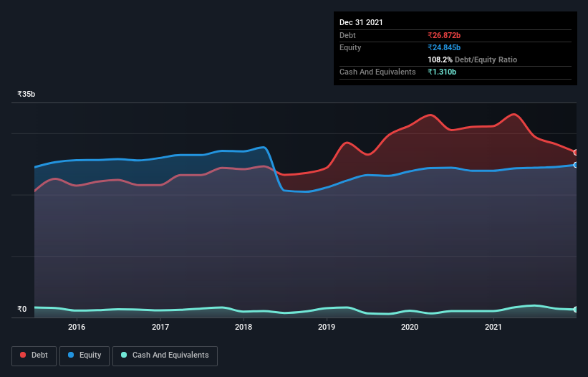Click the ₹26.872b debt value
Viewport: 588px width, 377px height.
pyautogui.click(x=444, y=35)
